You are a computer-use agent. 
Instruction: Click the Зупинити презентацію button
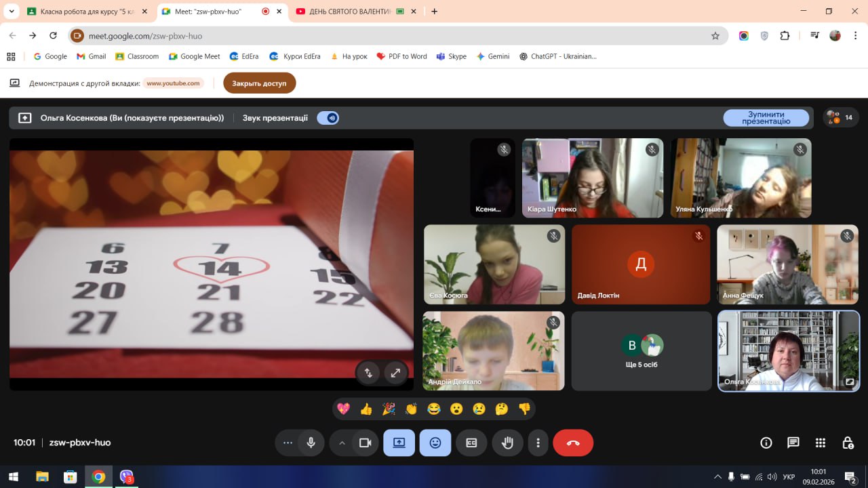(766, 118)
